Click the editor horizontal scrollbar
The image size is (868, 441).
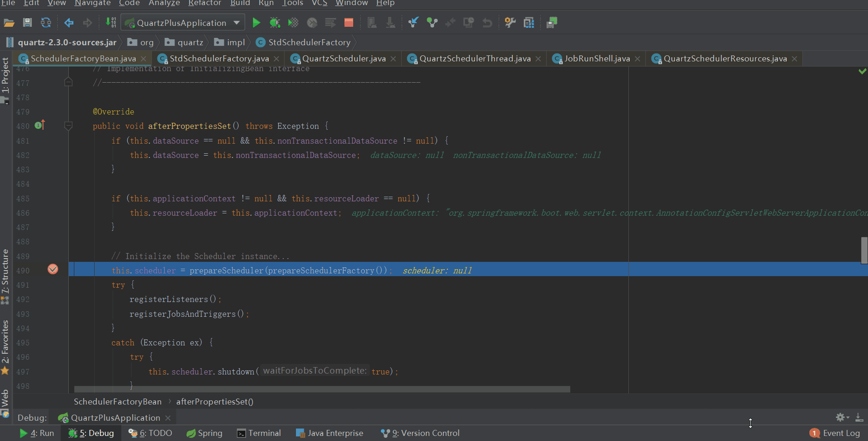(322, 389)
